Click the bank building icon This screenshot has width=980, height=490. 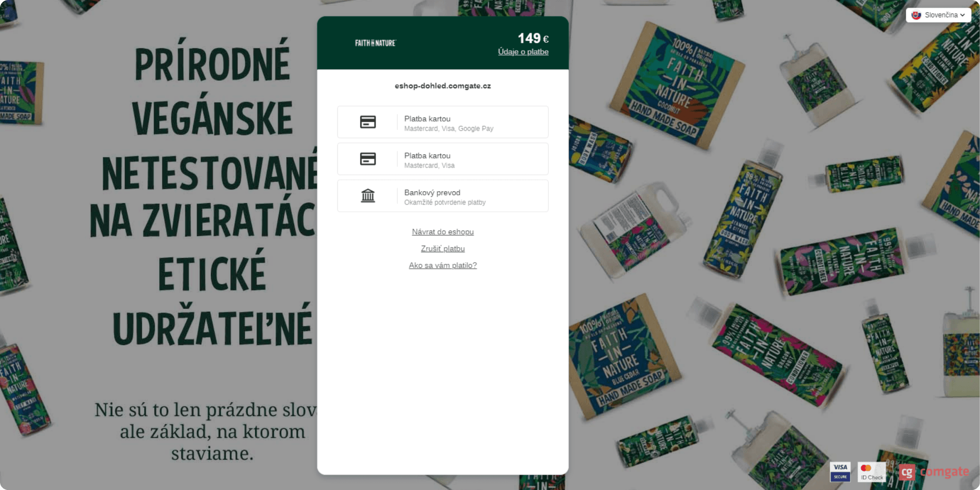coord(368,196)
